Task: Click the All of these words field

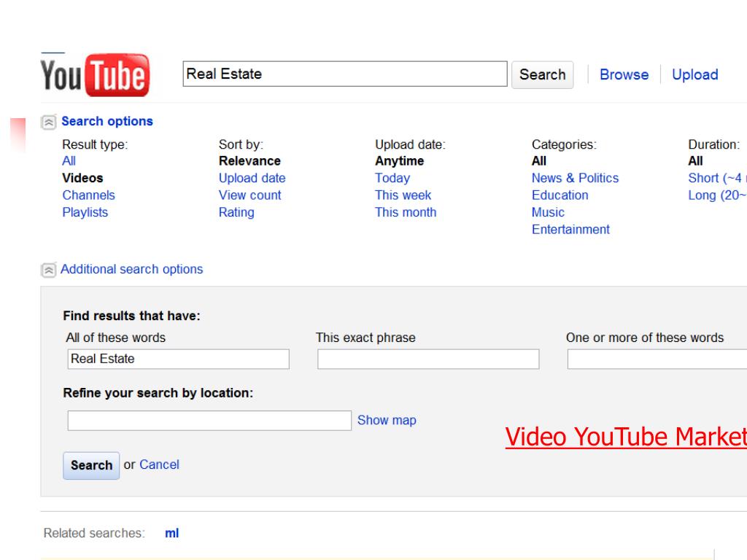Action: [x=178, y=359]
